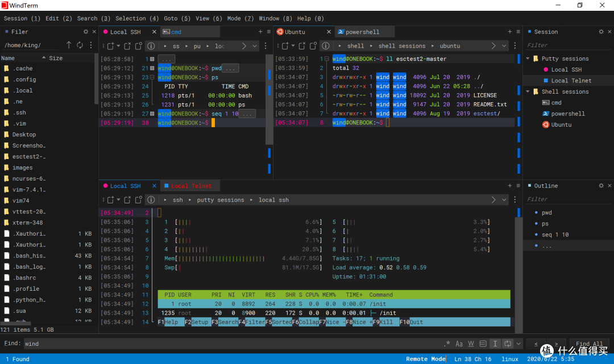Toggle wrap-around search in the Find bar
The height and width of the screenshot is (364, 614).
tap(508, 344)
